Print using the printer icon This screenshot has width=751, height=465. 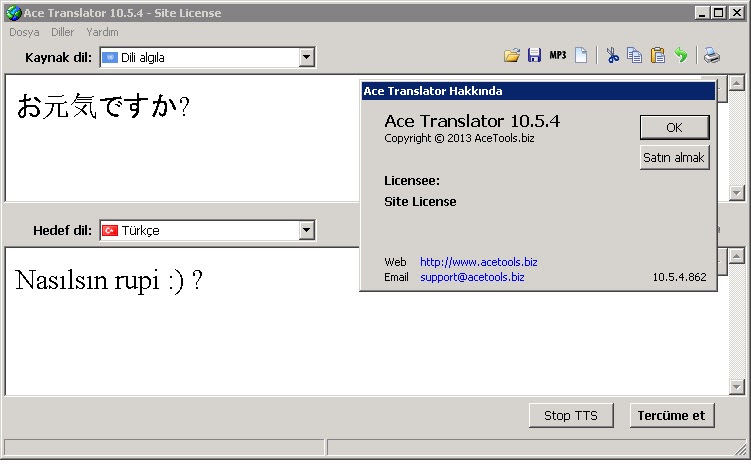[712, 56]
